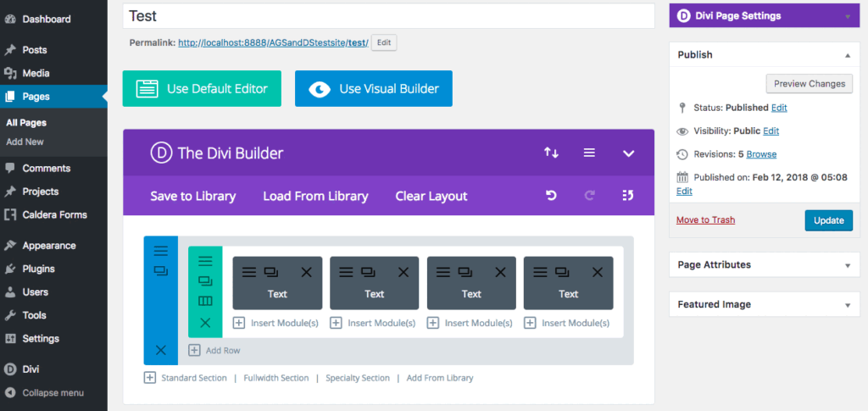The height and width of the screenshot is (411, 868).
Task: Undo the last builder action
Action: click(x=551, y=195)
